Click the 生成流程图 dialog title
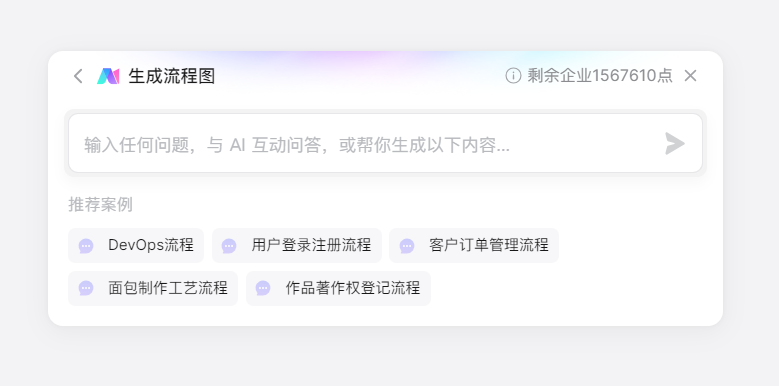Image resolution: width=779 pixels, height=386 pixels. 172,76
